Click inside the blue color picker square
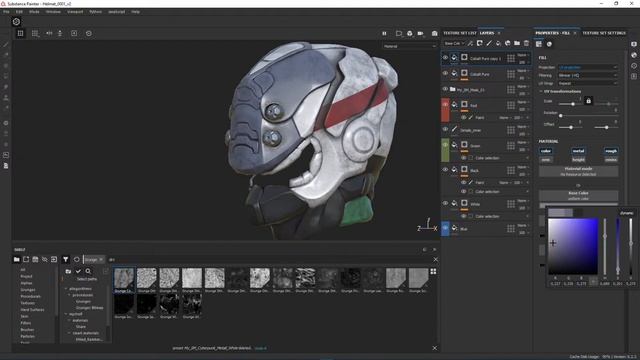This screenshot has width=640, height=360. point(573,247)
